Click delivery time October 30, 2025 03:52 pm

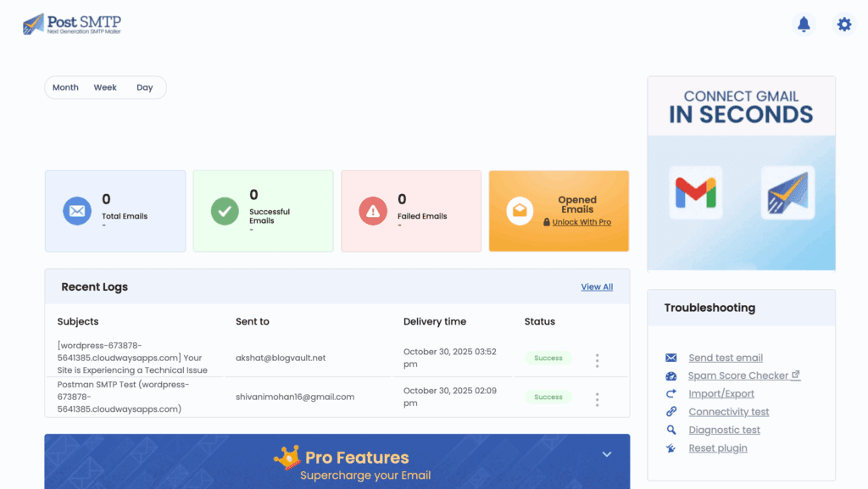click(x=449, y=358)
